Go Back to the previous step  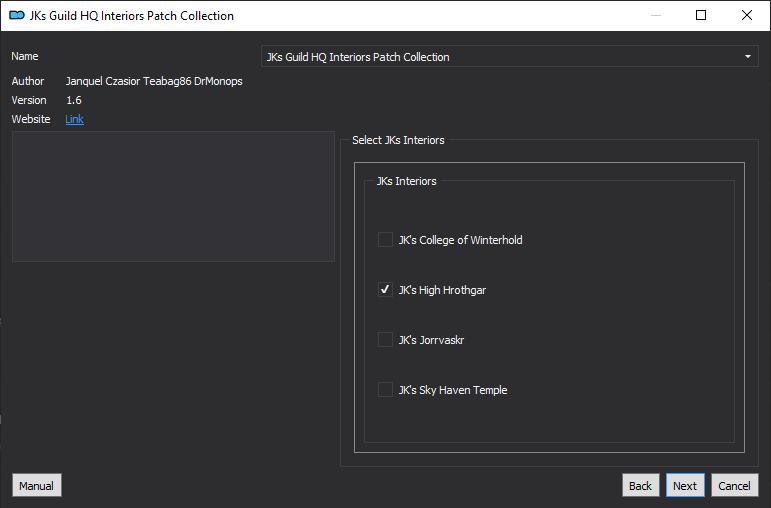640,485
